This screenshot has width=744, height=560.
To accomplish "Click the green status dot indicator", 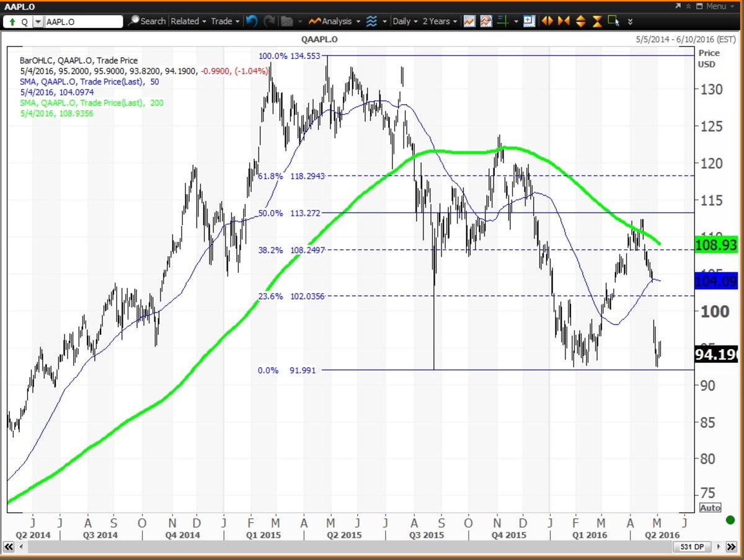I will tap(730, 520).
